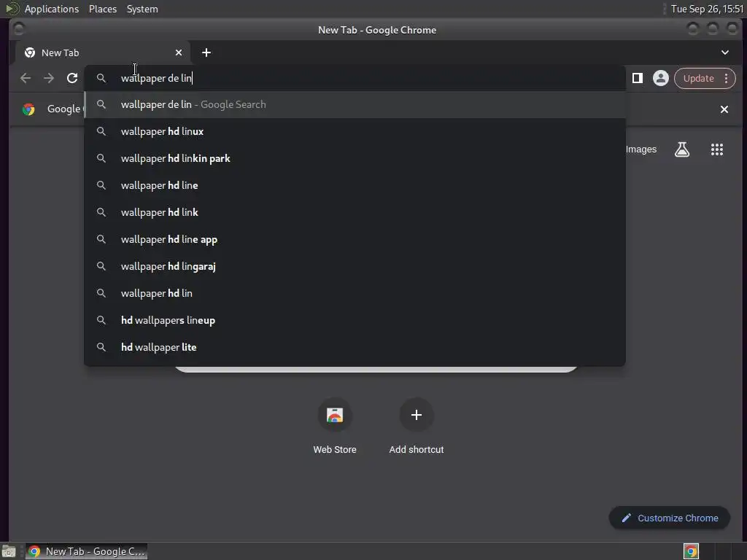Image resolution: width=747 pixels, height=560 pixels.
Task: Click search icon beside 'hd wallpapers lineup'
Action: [101, 321]
